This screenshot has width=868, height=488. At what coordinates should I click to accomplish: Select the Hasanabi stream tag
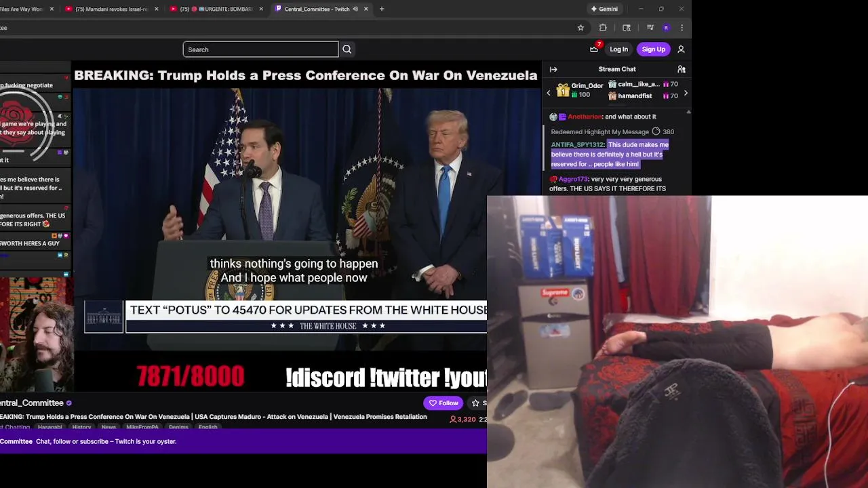(x=50, y=427)
